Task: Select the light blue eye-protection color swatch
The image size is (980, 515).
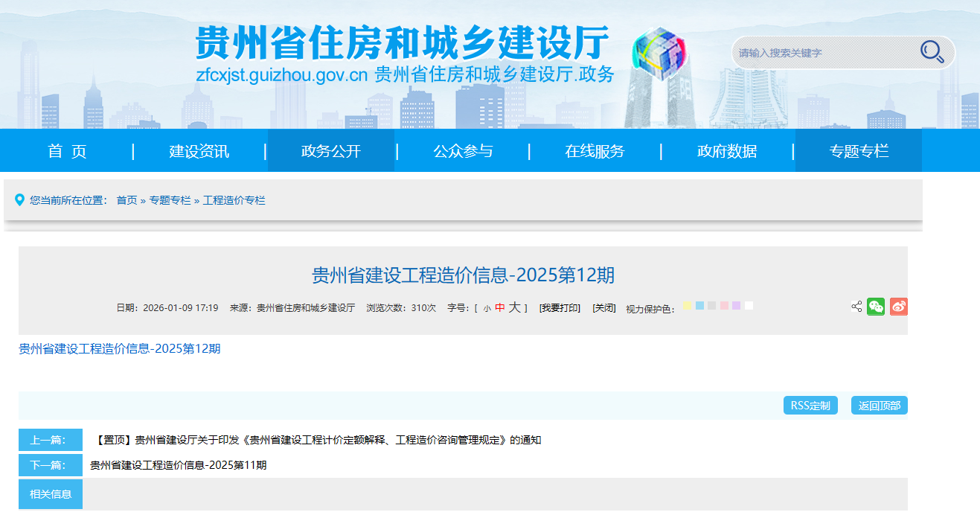Action: (x=699, y=306)
